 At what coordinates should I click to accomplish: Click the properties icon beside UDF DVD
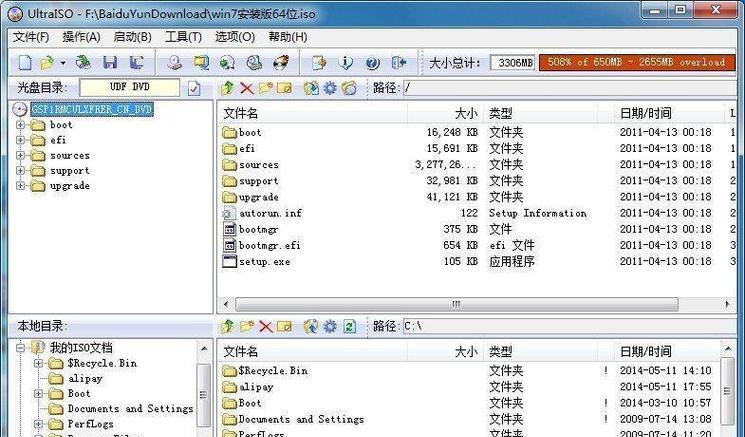point(194,88)
